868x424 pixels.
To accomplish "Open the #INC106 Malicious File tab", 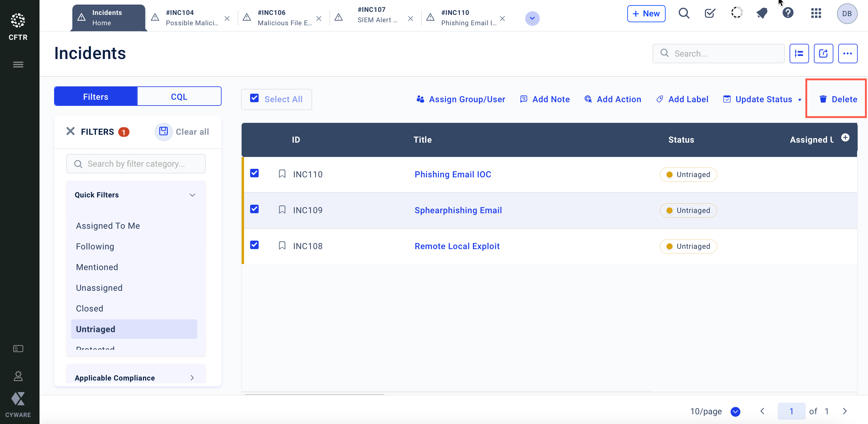I will tap(280, 18).
